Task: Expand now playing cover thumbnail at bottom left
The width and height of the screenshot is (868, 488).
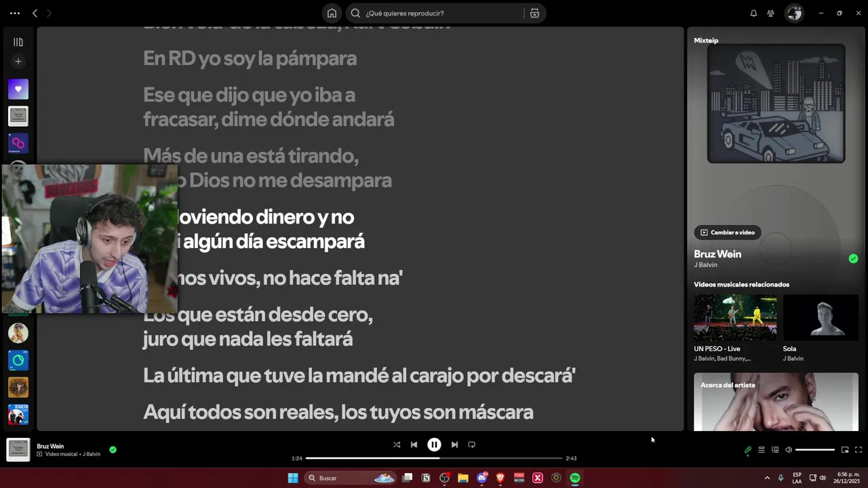Action: (18, 449)
